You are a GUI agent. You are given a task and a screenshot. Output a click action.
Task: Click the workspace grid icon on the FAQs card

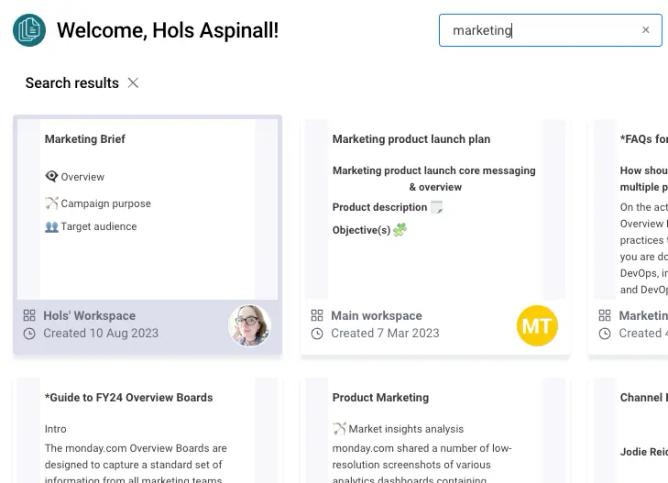[605, 315]
